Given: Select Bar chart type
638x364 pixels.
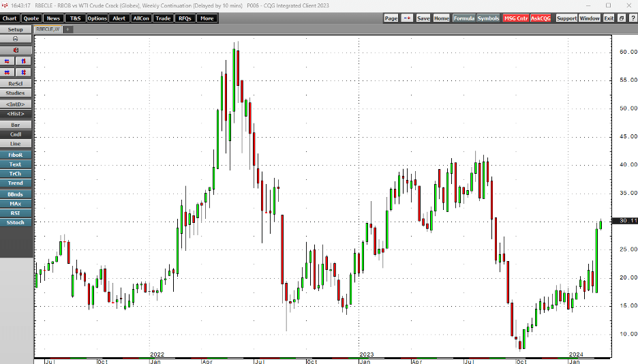Looking at the screenshot, I should (x=16, y=125).
